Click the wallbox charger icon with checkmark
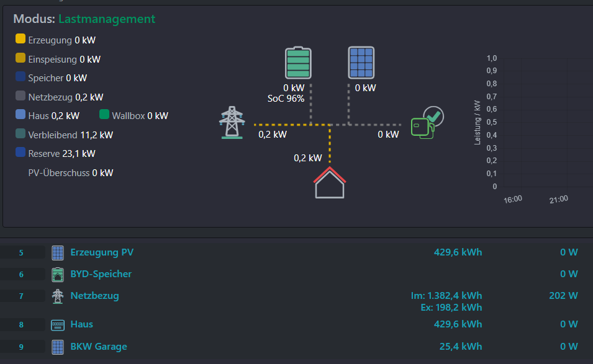 (x=427, y=123)
